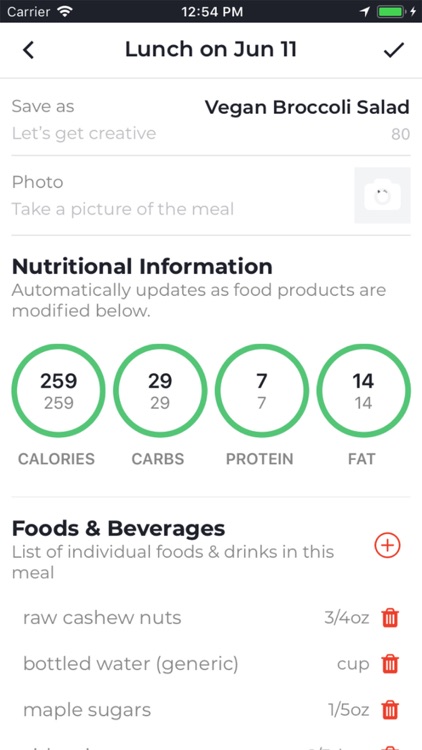The width and height of the screenshot is (422, 750).
Task: Add a food with the plus icon
Action: coord(387,545)
